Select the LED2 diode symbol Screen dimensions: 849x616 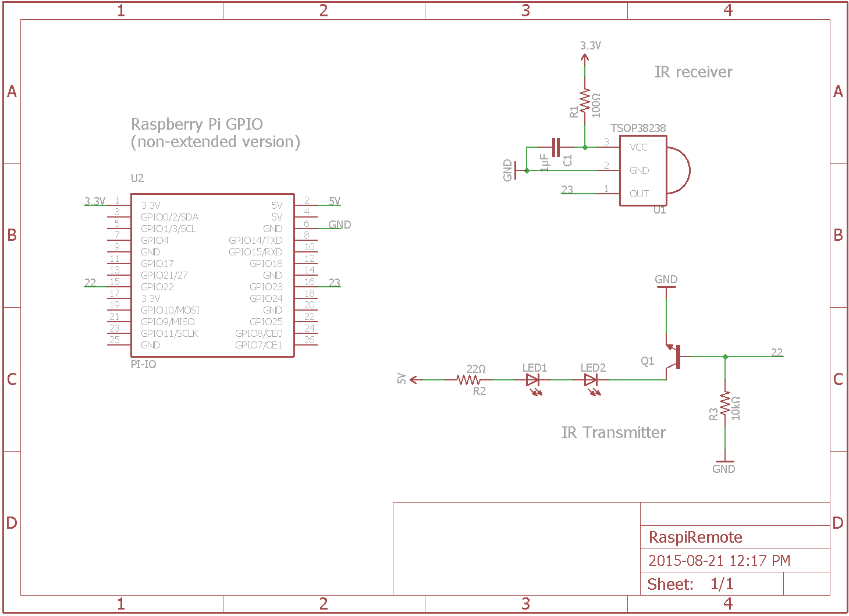point(591,380)
